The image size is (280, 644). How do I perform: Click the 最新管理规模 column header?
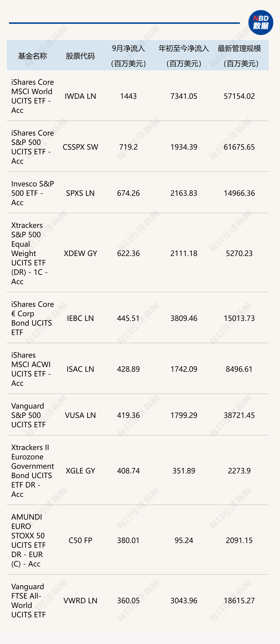pos(239,56)
